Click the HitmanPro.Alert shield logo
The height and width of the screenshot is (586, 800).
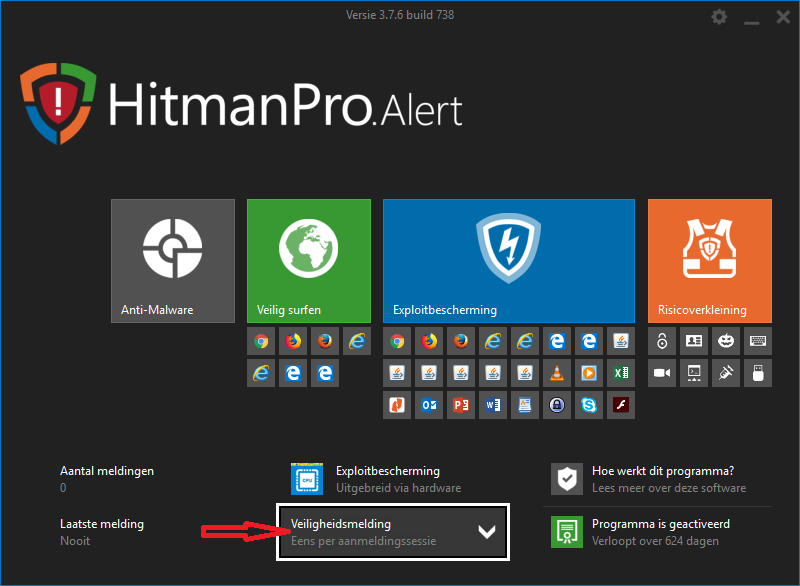pos(58,104)
